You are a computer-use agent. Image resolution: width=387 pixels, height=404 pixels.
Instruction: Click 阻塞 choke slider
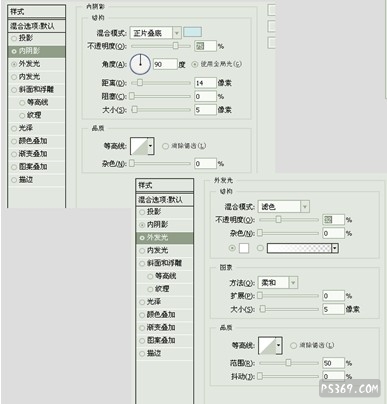click(161, 96)
